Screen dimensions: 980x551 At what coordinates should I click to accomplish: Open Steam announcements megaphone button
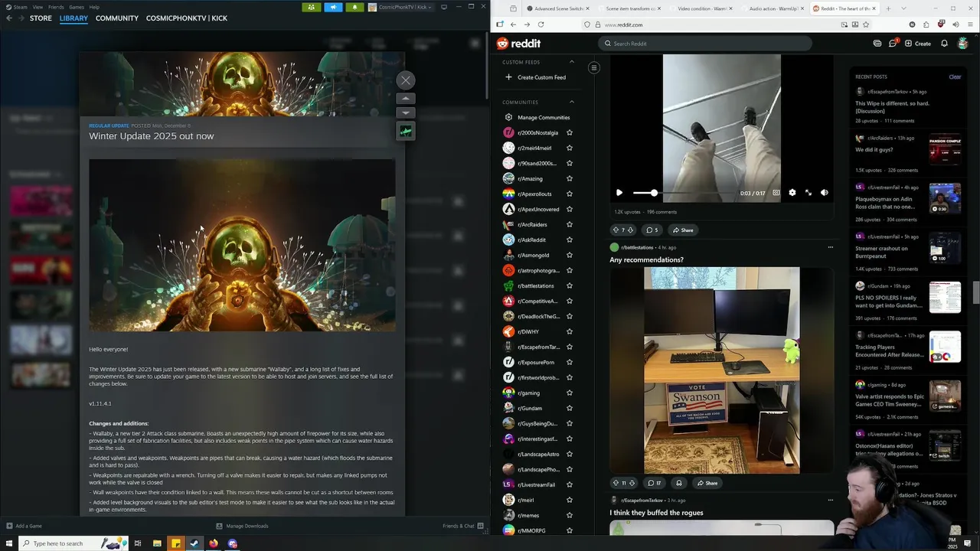(333, 7)
